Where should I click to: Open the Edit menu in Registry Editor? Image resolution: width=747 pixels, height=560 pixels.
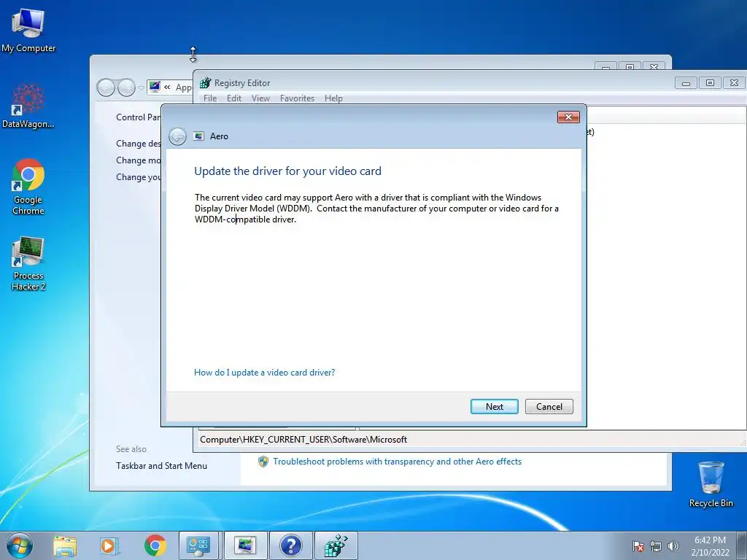234,98
